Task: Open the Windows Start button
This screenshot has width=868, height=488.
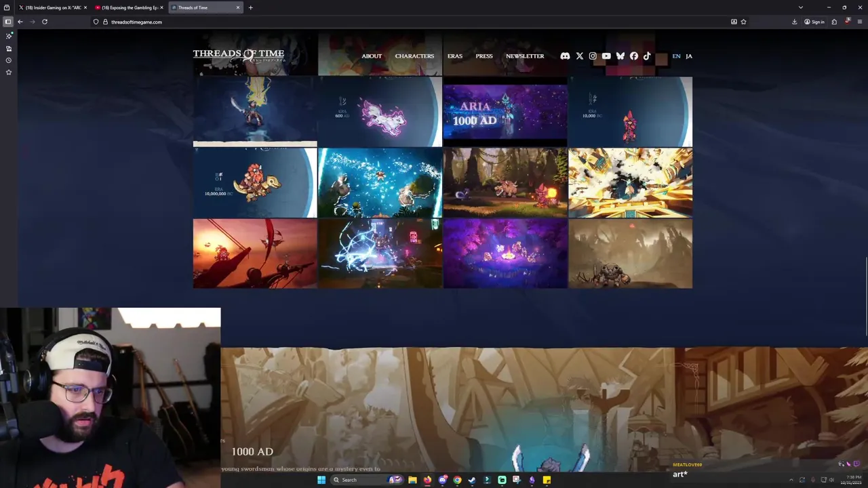Action: (321, 480)
